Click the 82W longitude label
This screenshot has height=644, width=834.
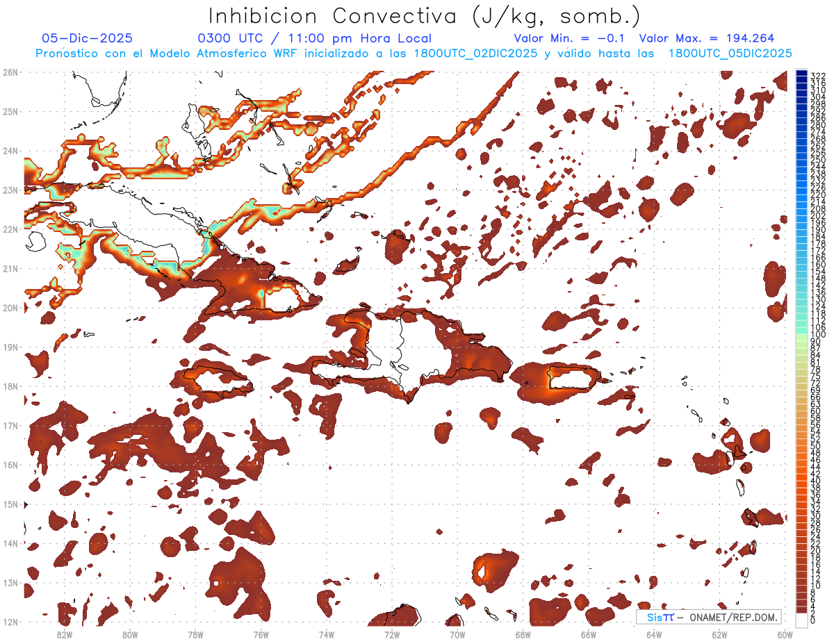[x=65, y=634]
